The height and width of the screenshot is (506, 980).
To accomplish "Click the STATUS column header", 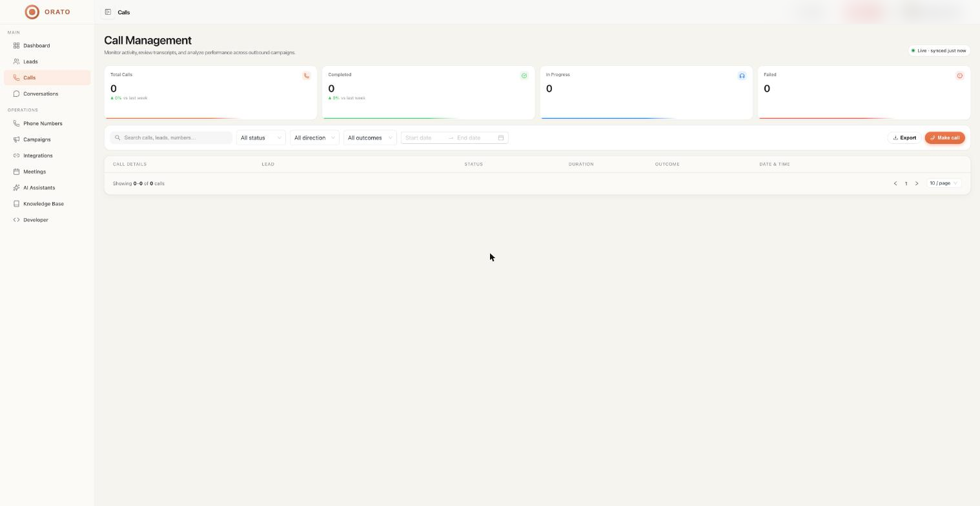I will (473, 164).
